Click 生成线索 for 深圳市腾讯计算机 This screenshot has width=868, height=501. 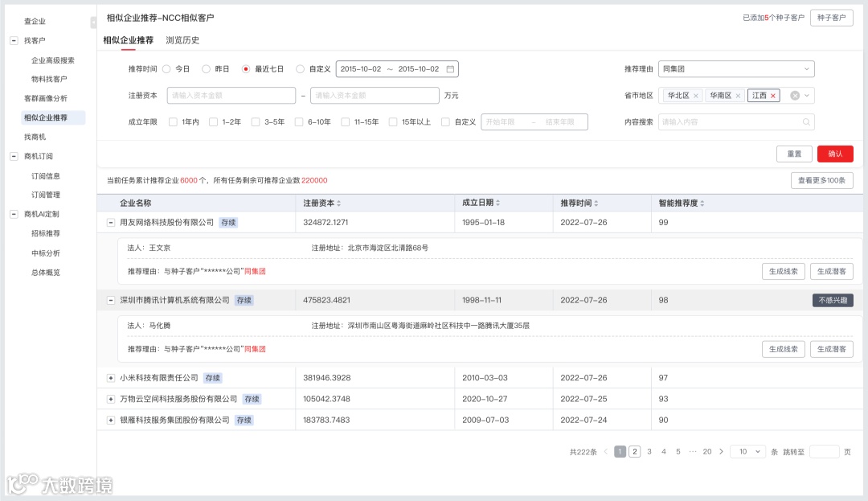pyautogui.click(x=784, y=349)
